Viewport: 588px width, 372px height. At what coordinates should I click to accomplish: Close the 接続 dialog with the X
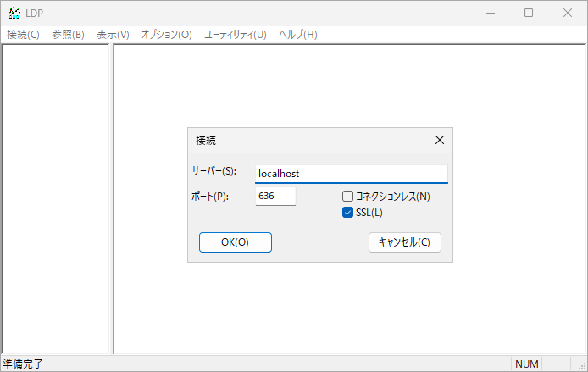[x=439, y=140]
